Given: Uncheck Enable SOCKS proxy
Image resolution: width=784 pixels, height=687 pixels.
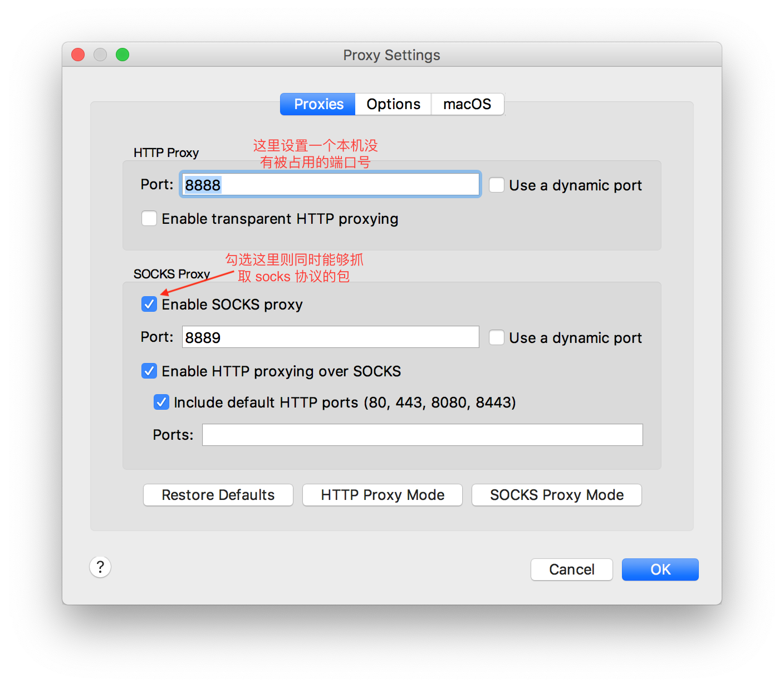Looking at the screenshot, I should click(149, 304).
